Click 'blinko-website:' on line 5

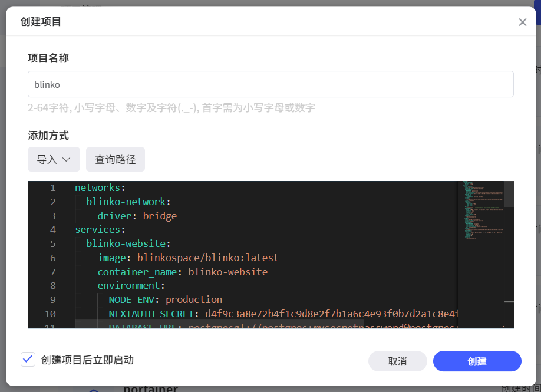point(128,244)
